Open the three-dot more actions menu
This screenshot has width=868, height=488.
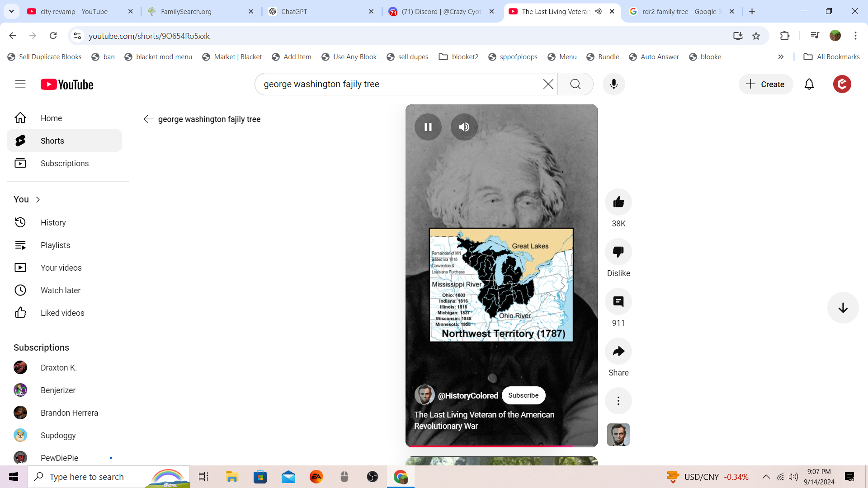pos(618,401)
